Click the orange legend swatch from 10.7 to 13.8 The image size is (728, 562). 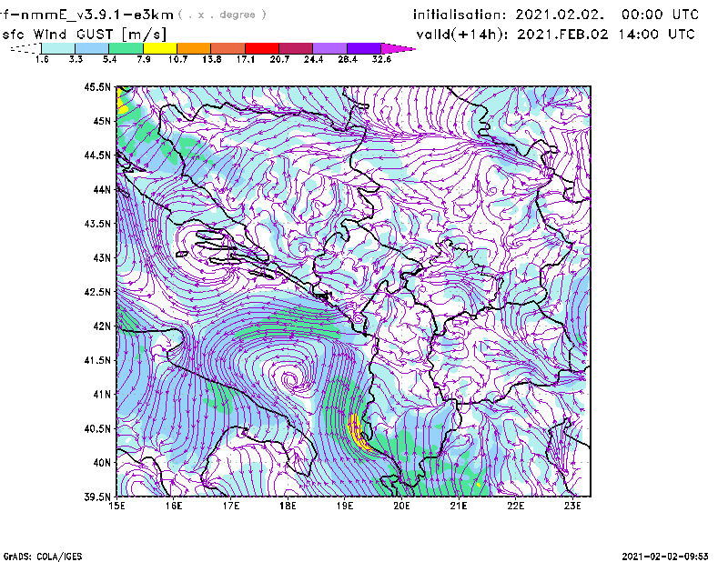pos(194,48)
